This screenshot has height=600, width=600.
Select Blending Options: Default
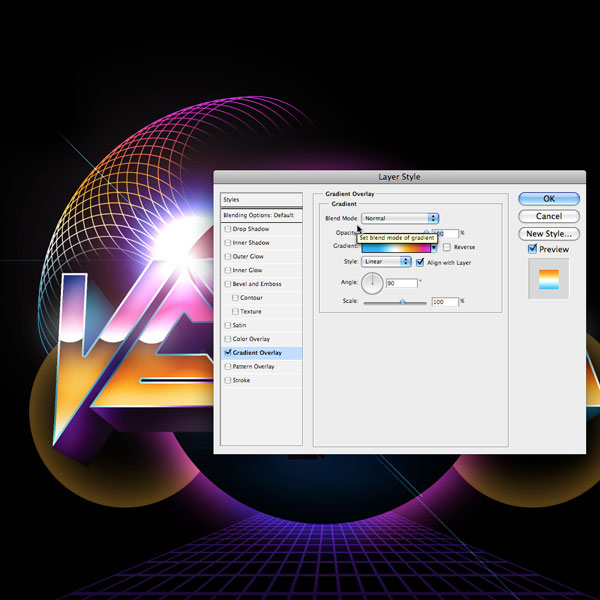click(261, 215)
